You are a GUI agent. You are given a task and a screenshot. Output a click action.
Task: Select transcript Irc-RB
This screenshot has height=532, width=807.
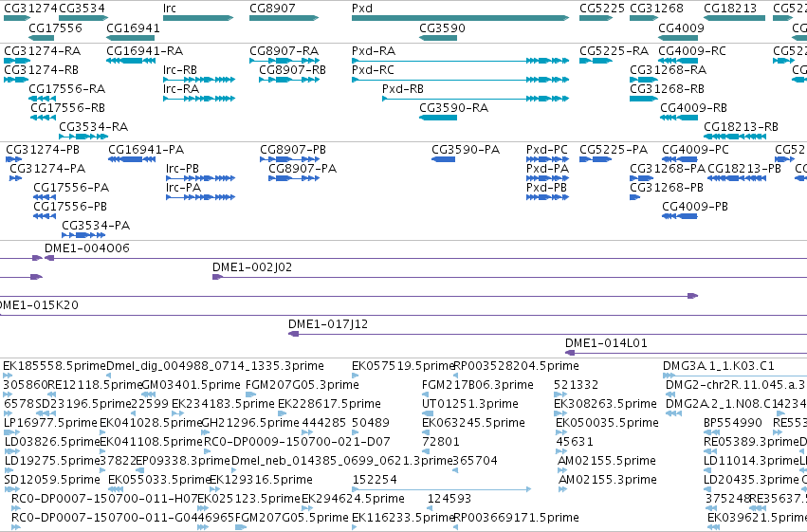[199, 80]
